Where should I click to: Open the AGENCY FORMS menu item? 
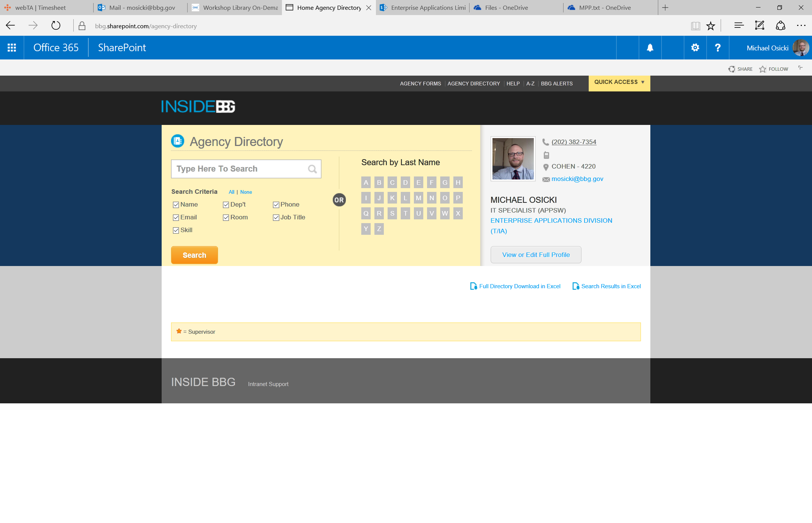[x=420, y=84]
